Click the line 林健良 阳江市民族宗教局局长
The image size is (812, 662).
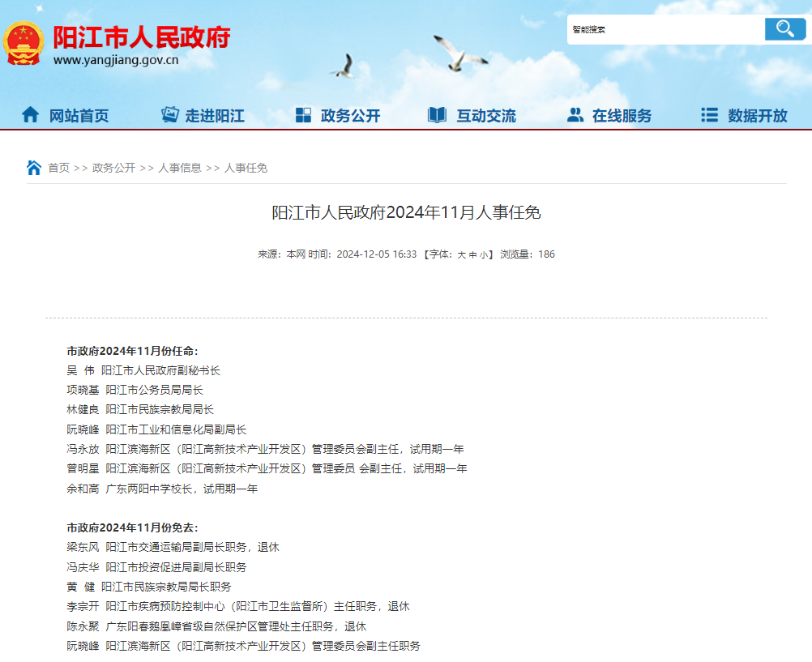pos(140,410)
